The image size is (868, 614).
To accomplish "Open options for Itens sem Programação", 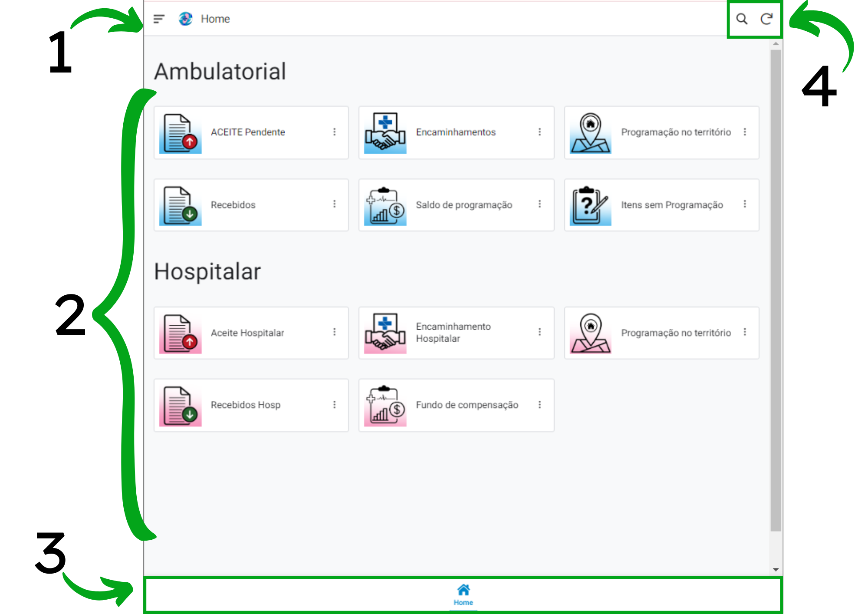I will point(745,204).
